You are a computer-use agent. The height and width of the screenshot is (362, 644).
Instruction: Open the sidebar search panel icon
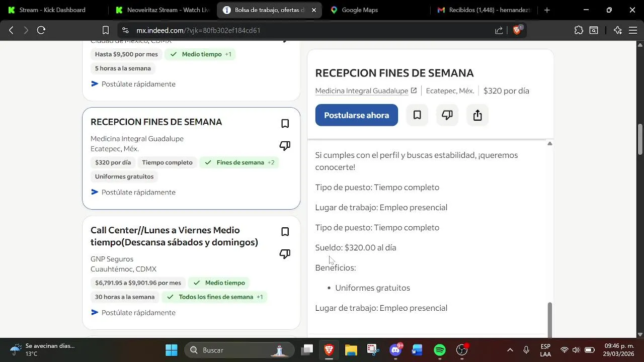coord(594,30)
